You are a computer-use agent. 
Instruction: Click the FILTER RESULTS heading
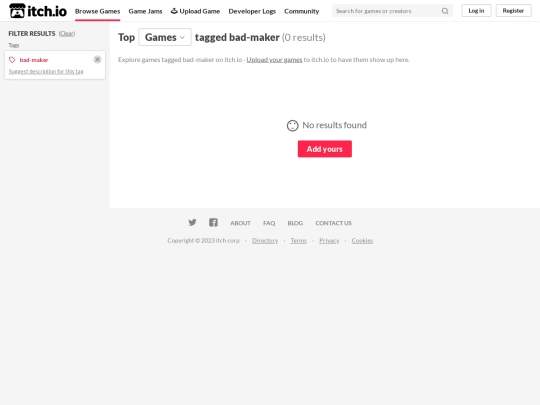(32, 33)
